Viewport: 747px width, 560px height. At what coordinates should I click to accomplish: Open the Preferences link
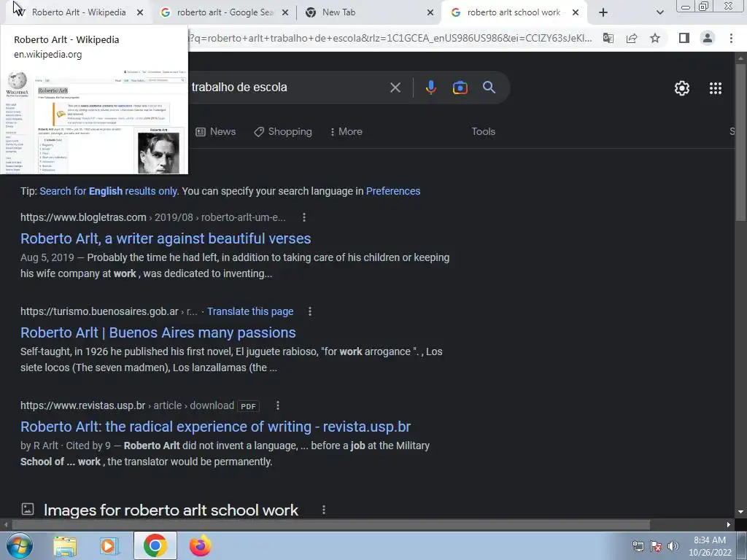tap(393, 191)
